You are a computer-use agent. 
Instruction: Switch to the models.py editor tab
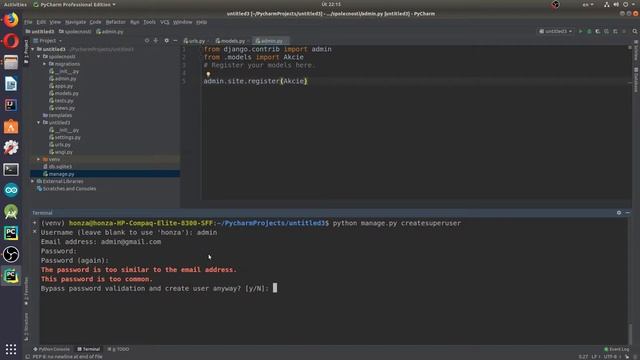click(x=232, y=41)
